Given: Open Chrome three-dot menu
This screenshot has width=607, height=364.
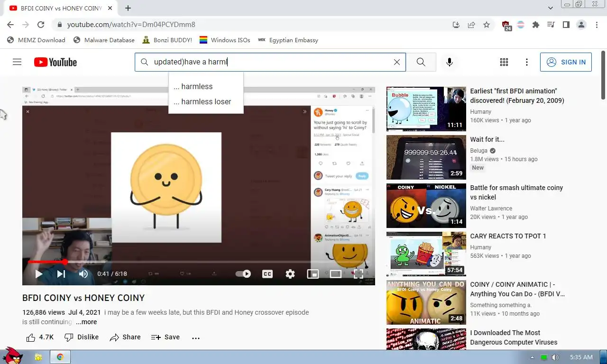Looking at the screenshot, I should pos(597,25).
